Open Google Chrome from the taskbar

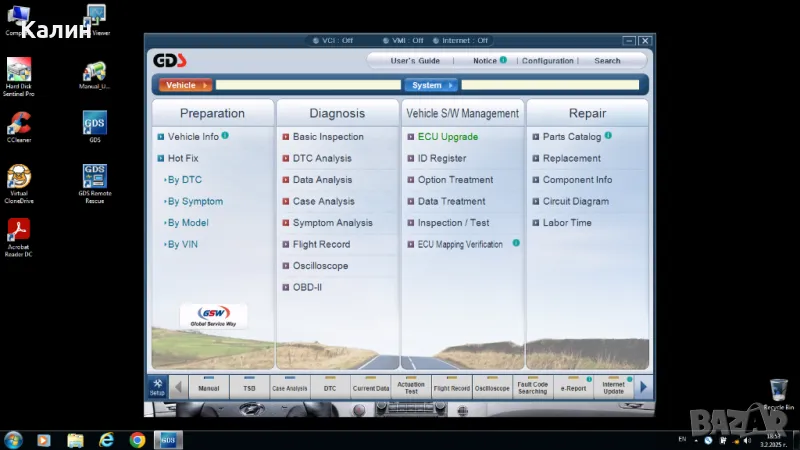(137, 439)
